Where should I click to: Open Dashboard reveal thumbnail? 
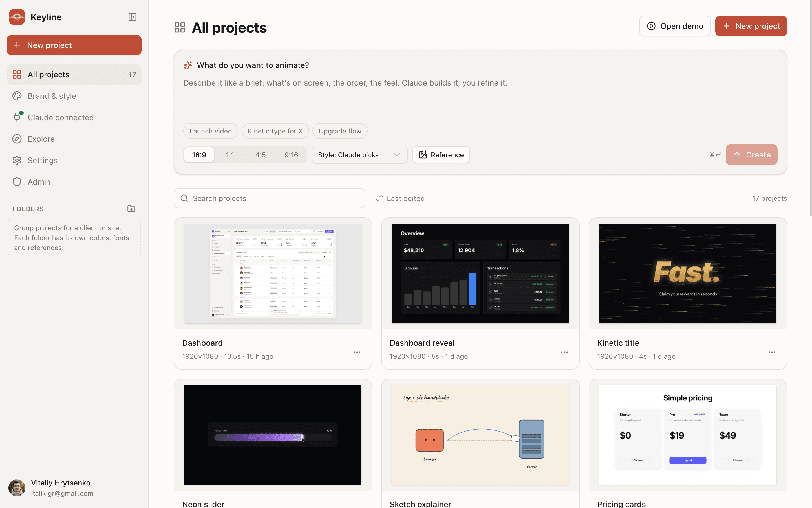[x=480, y=273]
